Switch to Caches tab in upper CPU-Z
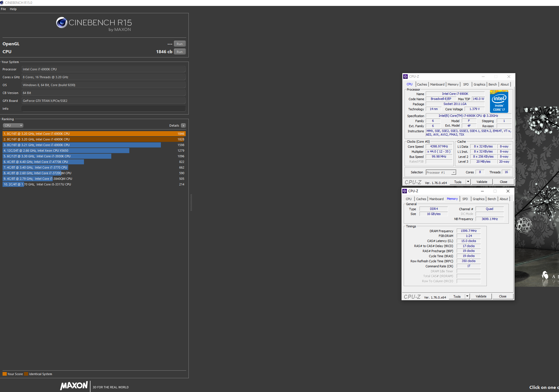This screenshot has height=392, width=559. (422, 84)
